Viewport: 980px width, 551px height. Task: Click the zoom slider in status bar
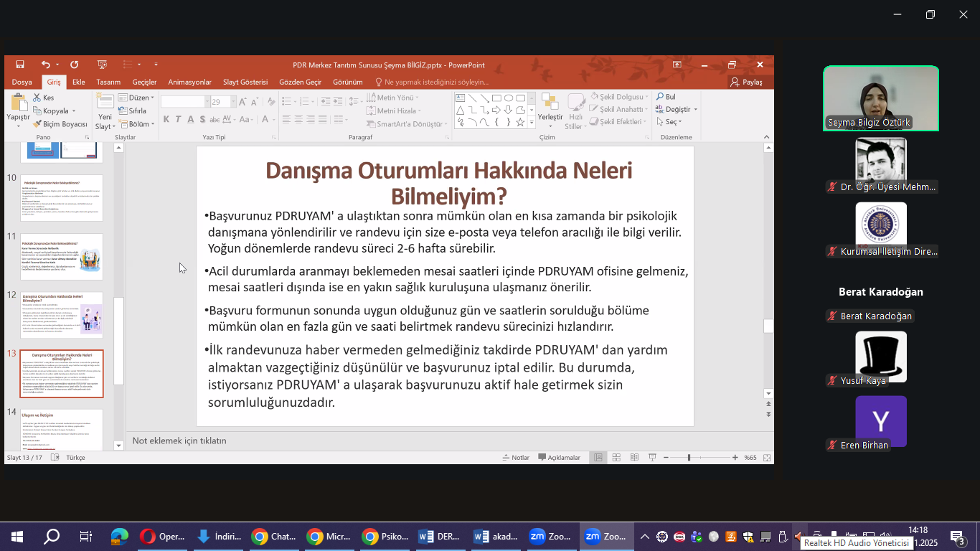(689, 458)
